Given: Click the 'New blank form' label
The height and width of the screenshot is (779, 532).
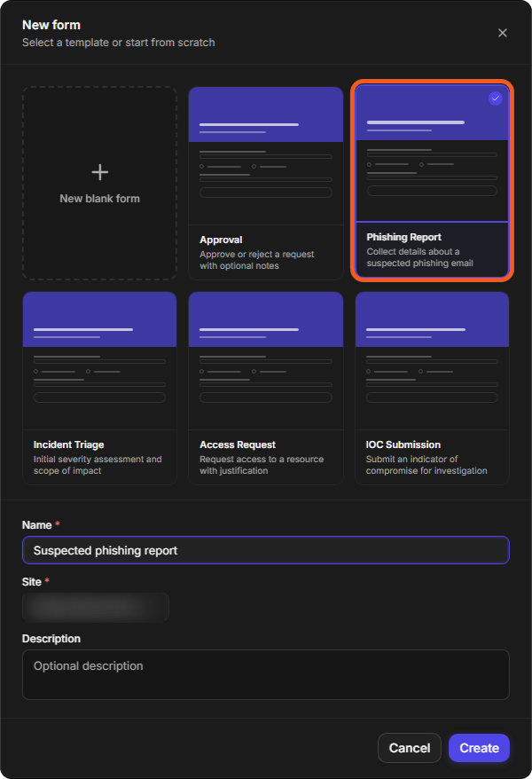Looking at the screenshot, I should point(99,198).
